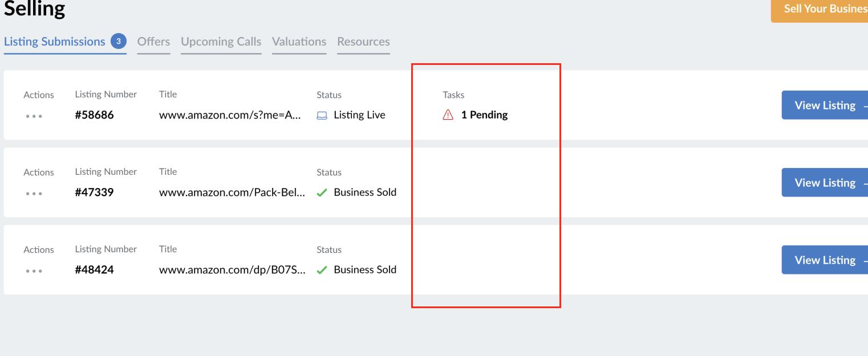This screenshot has height=356, width=868.
Task: Open actions menu for listing #48424
Action: click(34, 271)
